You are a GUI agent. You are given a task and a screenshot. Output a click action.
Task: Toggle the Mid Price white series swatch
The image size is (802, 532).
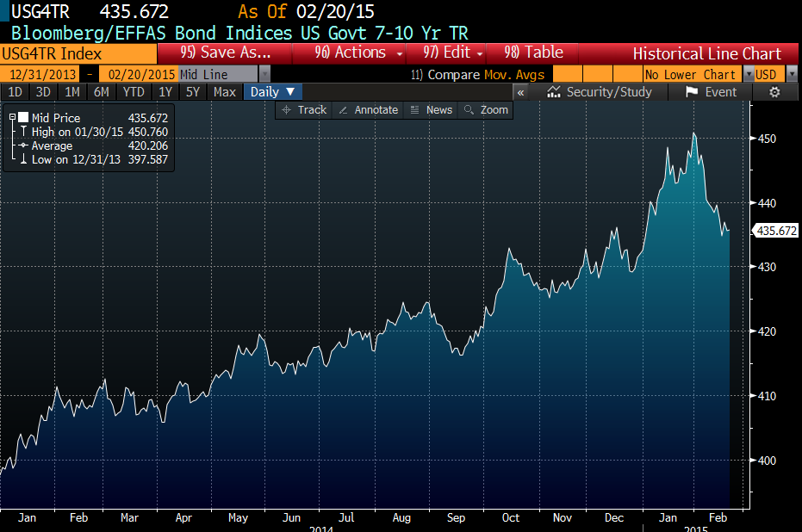(x=23, y=118)
